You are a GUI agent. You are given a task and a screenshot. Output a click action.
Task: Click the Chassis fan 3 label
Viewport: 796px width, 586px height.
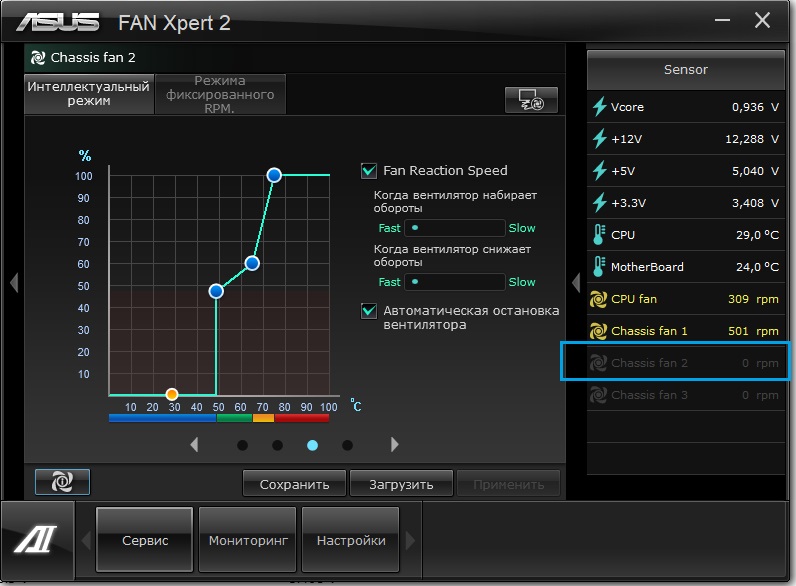coord(649,395)
